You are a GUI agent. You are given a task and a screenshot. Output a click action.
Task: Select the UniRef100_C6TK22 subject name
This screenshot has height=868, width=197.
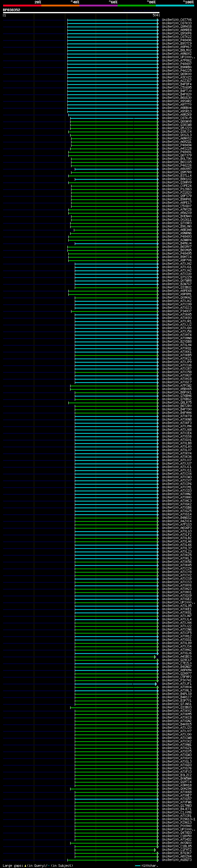click(176, 37)
